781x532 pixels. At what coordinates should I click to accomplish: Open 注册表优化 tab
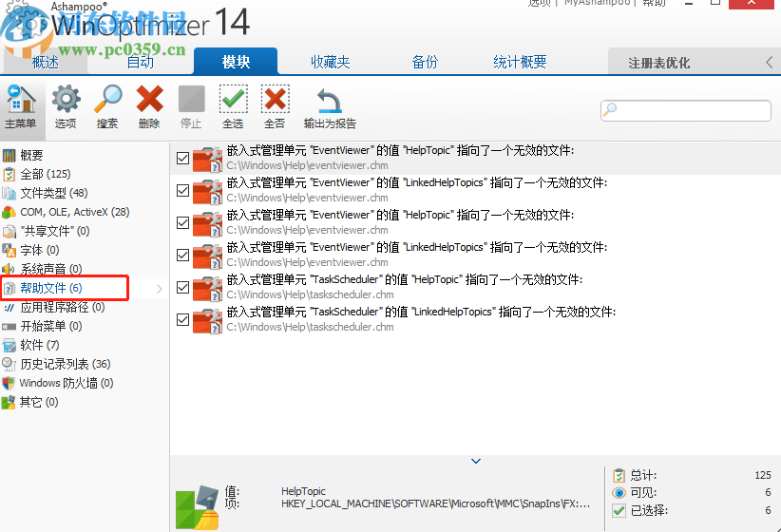click(659, 63)
